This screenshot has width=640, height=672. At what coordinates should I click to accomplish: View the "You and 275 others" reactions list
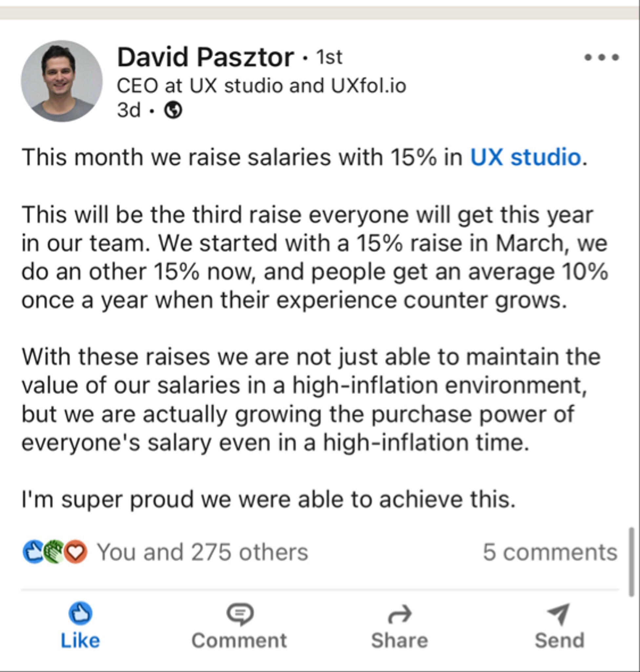203,552
